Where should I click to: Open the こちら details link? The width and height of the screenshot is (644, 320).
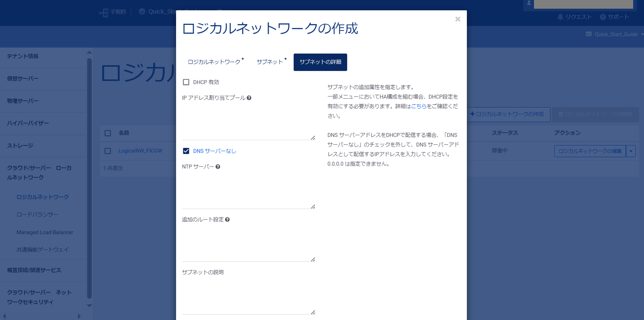pos(419,106)
